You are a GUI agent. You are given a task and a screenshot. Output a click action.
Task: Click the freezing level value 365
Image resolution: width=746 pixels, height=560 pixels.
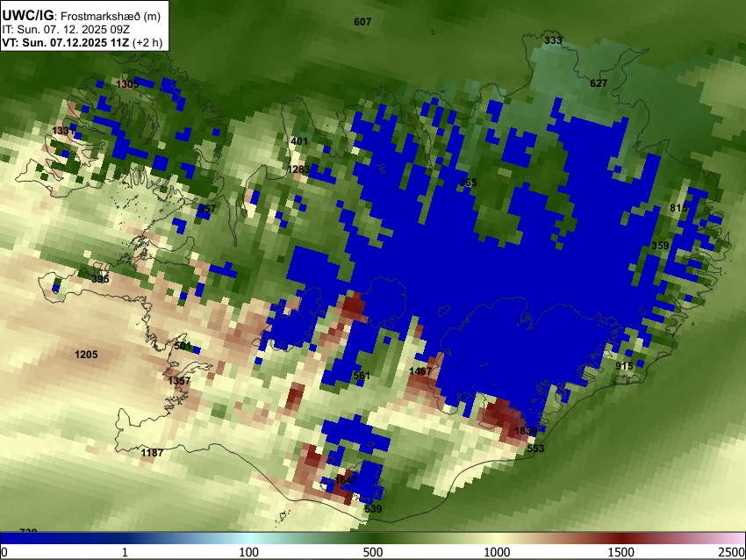468,183
